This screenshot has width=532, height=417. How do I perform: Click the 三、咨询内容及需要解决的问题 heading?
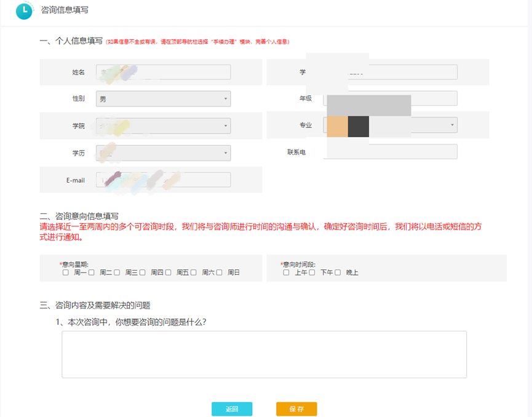click(95, 306)
